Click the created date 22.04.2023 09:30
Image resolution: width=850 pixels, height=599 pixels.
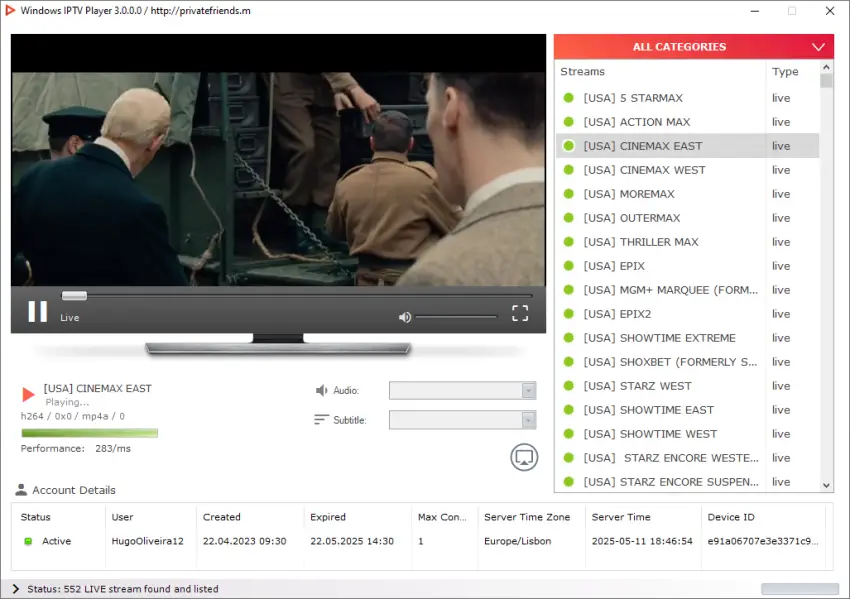click(x=244, y=541)
